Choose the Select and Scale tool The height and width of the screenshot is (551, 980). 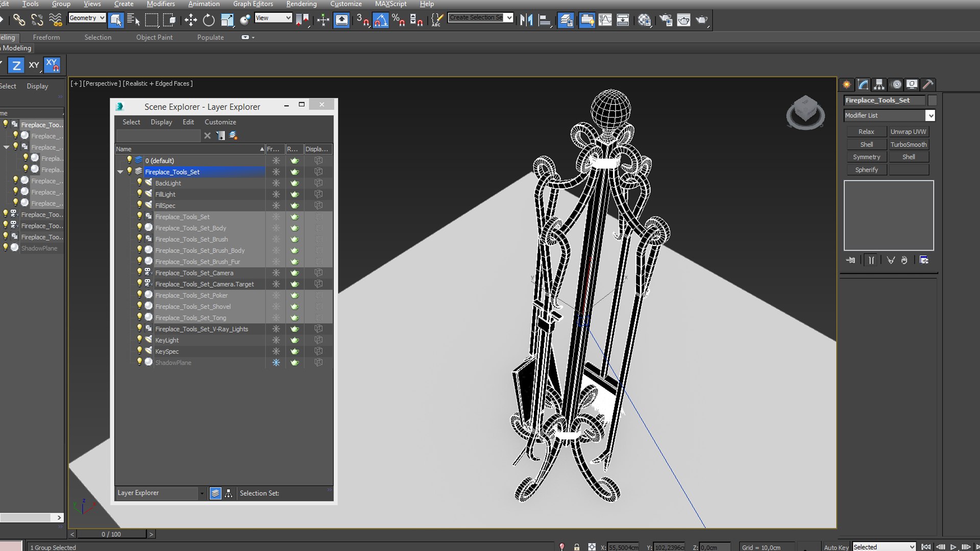(x=227, y=20)
